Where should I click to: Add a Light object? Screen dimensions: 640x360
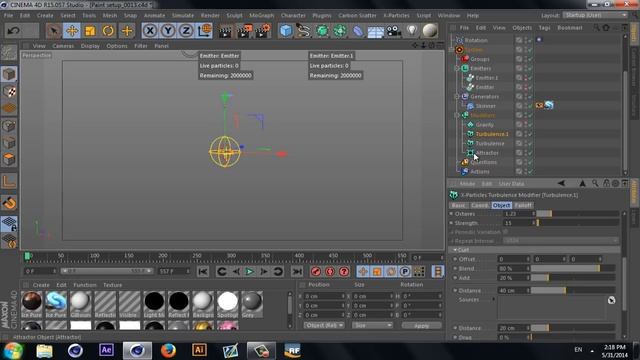point(412,30)
